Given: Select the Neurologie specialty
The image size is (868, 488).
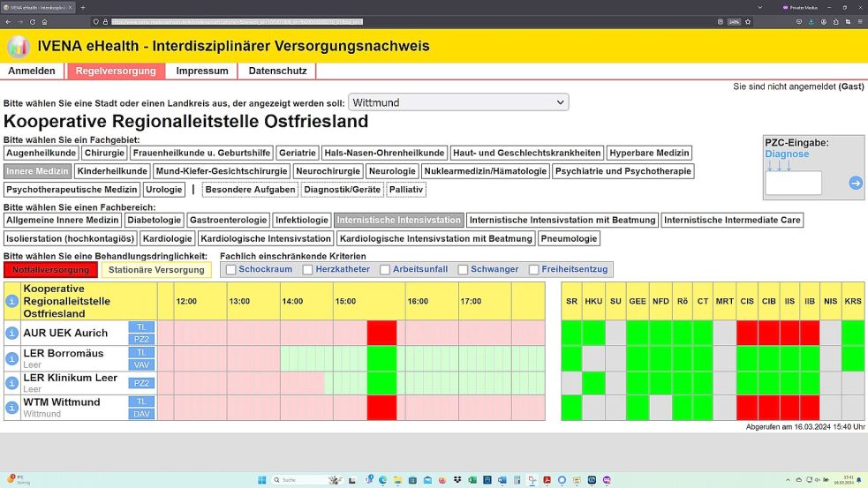Looking at the screenshot, I should [x=392, y=171].
